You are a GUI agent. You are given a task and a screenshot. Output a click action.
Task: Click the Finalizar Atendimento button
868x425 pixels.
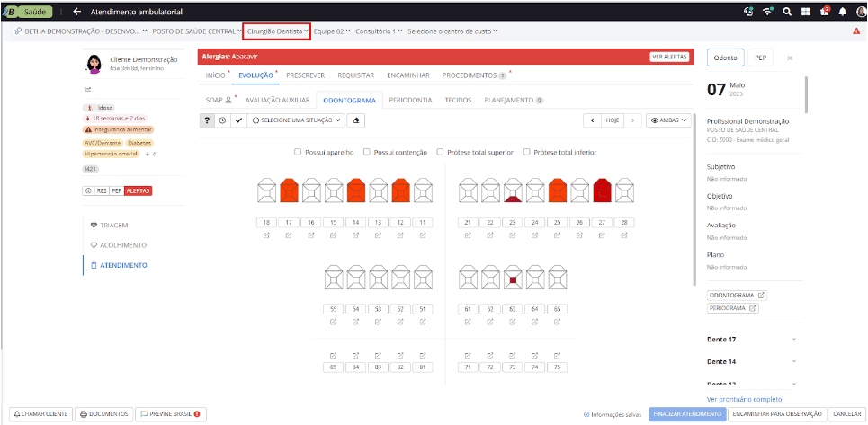click(687, 414)
